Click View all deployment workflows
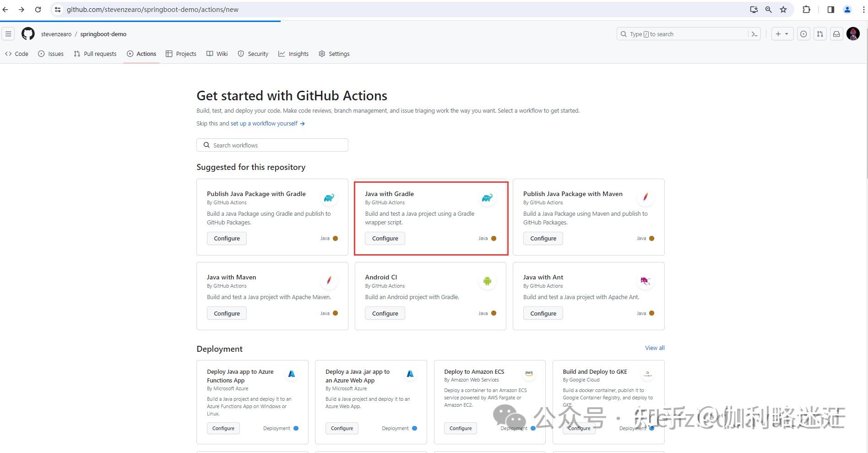868x453 pixels. click(654, 348)
